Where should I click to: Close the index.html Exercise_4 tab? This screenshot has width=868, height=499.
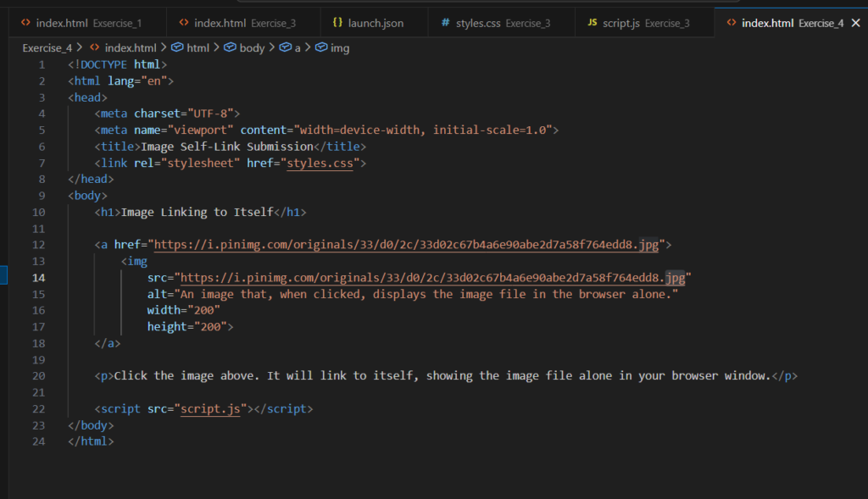pos(856,23)
